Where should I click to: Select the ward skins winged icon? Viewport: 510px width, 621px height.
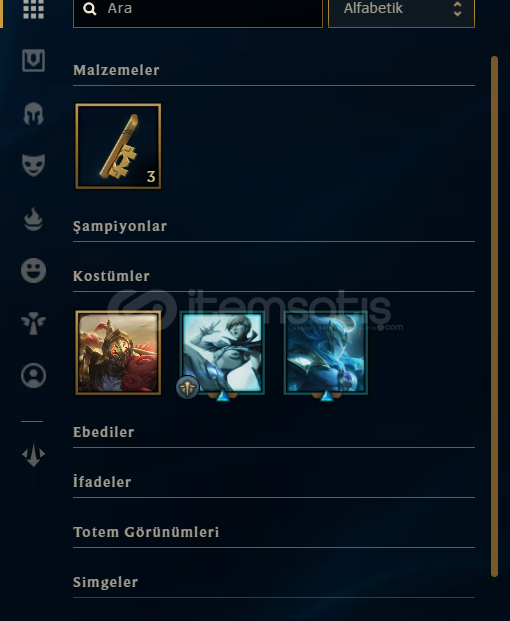coord(33,323)
